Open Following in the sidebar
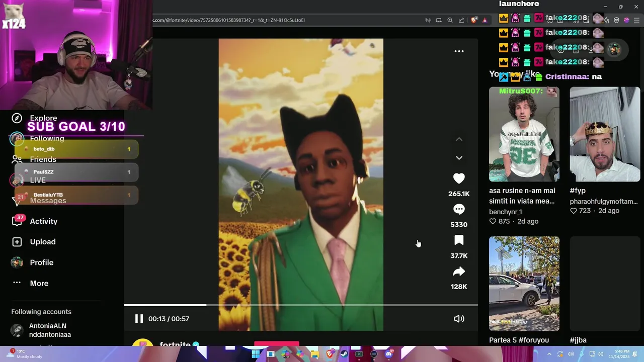Viewport: 644px width, 362px height. (47, 139)
